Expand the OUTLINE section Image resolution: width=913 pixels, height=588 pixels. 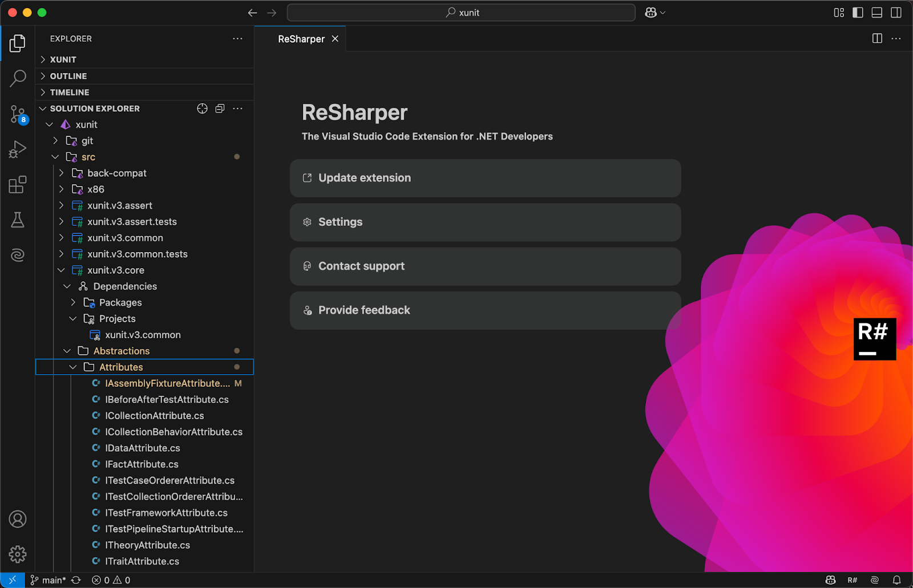click(43, 76)
